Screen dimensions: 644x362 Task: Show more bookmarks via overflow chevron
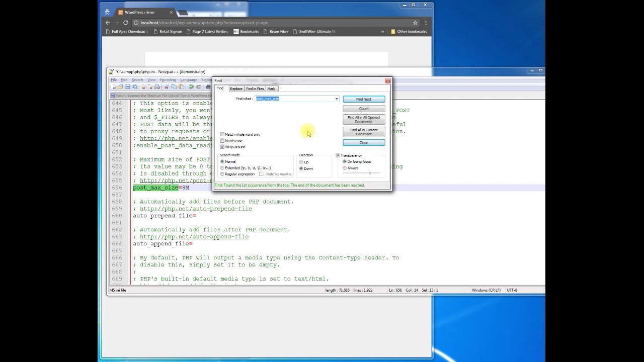pos(383,32)
